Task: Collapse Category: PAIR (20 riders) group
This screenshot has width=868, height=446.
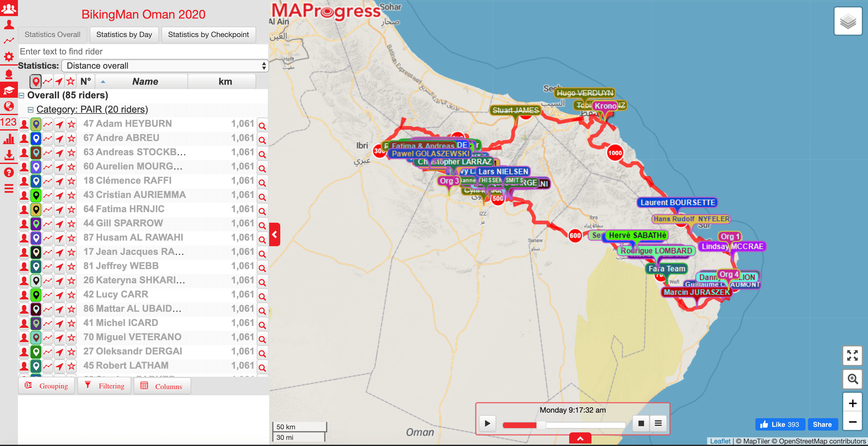Action: (31, 109)
